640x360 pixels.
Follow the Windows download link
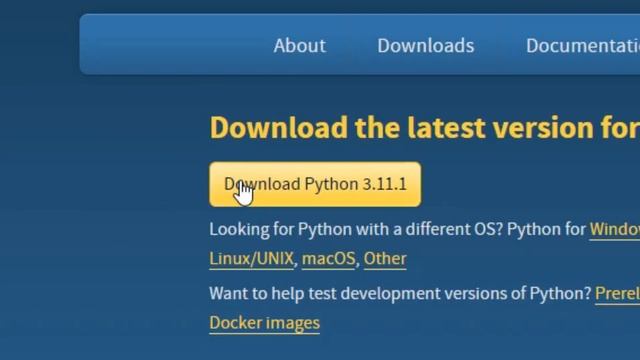point(615,229)
